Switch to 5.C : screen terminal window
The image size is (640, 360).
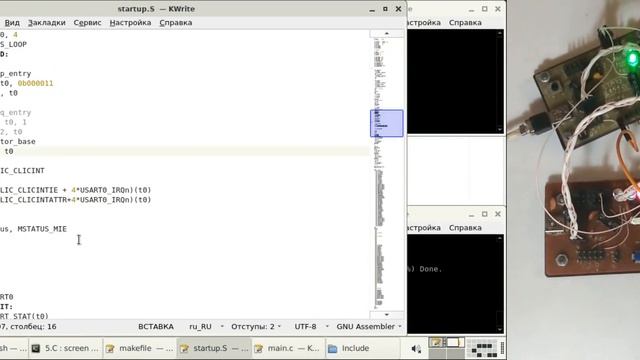click(65, 348)
